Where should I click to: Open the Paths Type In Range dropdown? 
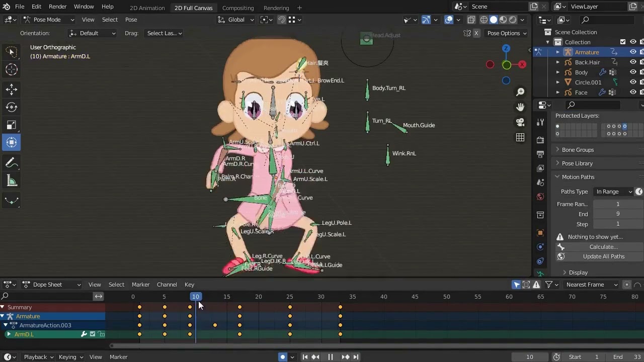613,192
